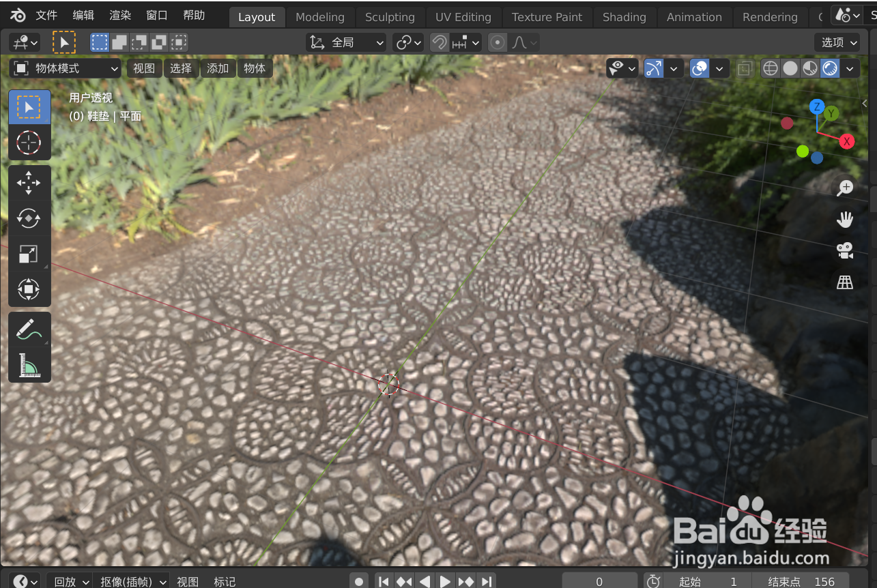
Task: Switch to the UV Editing workspace tab
Action: click(x=463, y=17)
